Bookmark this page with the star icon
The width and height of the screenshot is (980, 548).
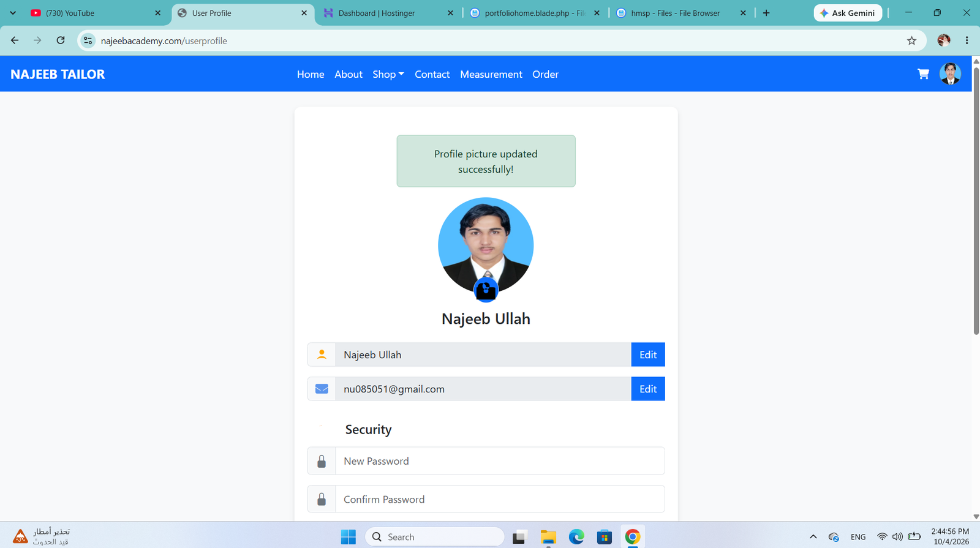pyautogui.click(x=911, y=40)
